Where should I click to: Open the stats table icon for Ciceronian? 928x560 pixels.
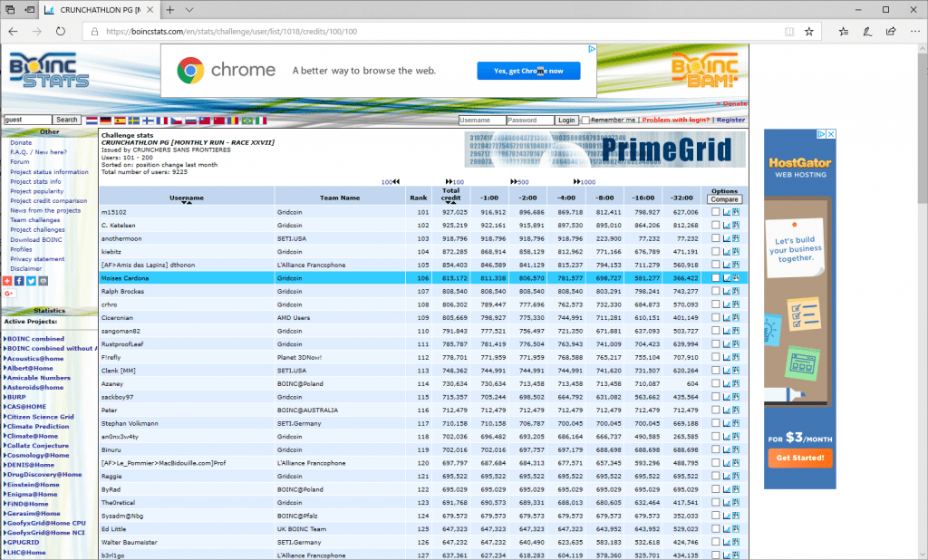point(736,317)
